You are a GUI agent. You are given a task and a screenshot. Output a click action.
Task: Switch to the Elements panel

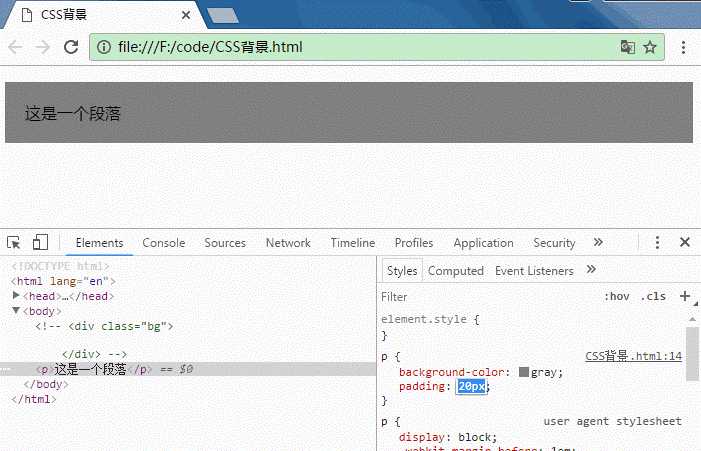click(x=99, y=243)
